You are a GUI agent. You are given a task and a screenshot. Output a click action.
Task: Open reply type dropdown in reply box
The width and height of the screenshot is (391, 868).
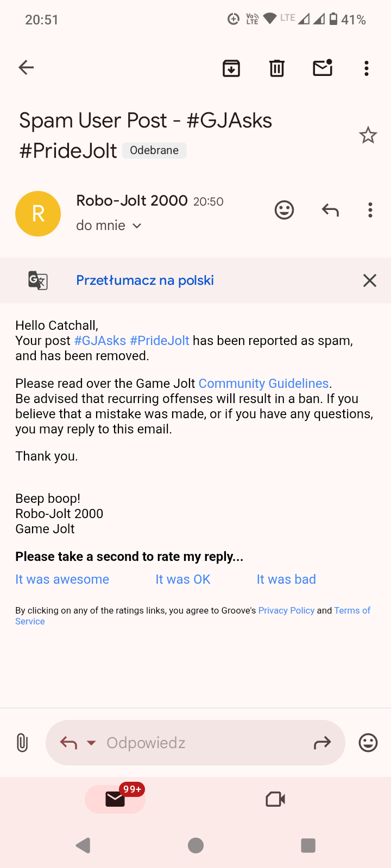[x=91, y=743]
